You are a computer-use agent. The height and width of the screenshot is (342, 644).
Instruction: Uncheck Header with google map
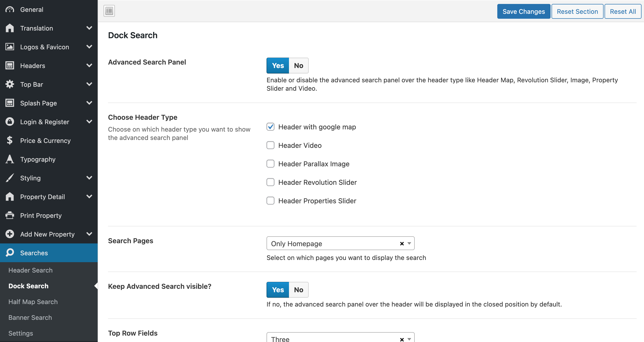(x=270, y=127)
